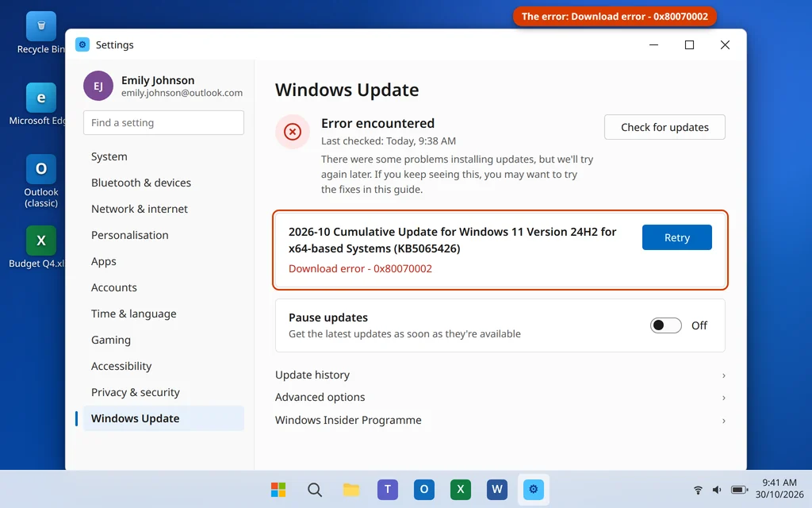Open Advanced options link text
Image resolution: width=812 pixels, height=508 pixels.
(x=320, y=397)
